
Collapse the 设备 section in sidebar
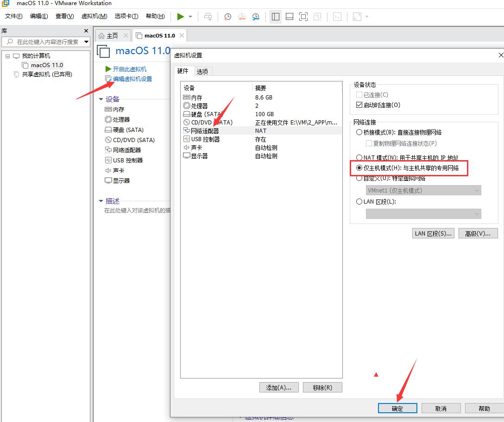tap(102, 99)
